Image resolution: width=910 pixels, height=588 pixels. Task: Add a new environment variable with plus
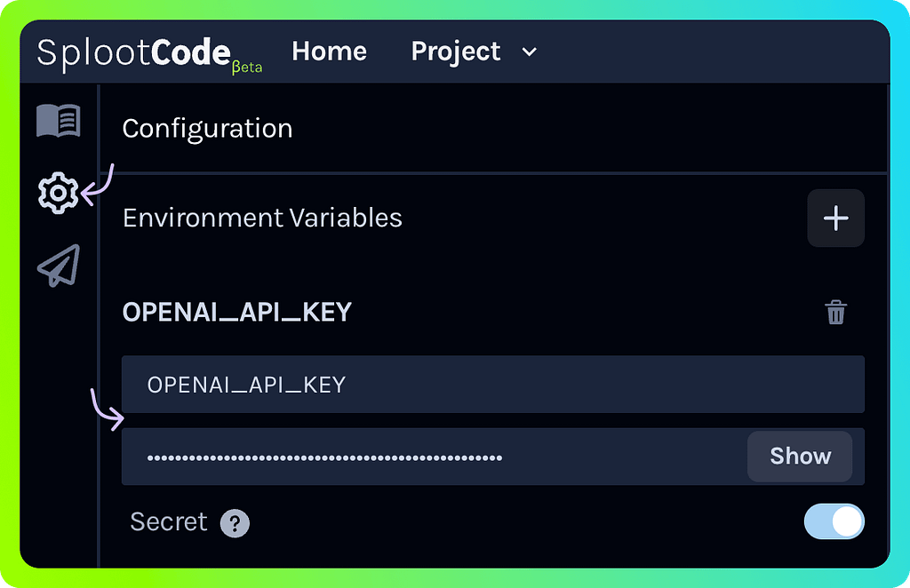coord(835,219)
